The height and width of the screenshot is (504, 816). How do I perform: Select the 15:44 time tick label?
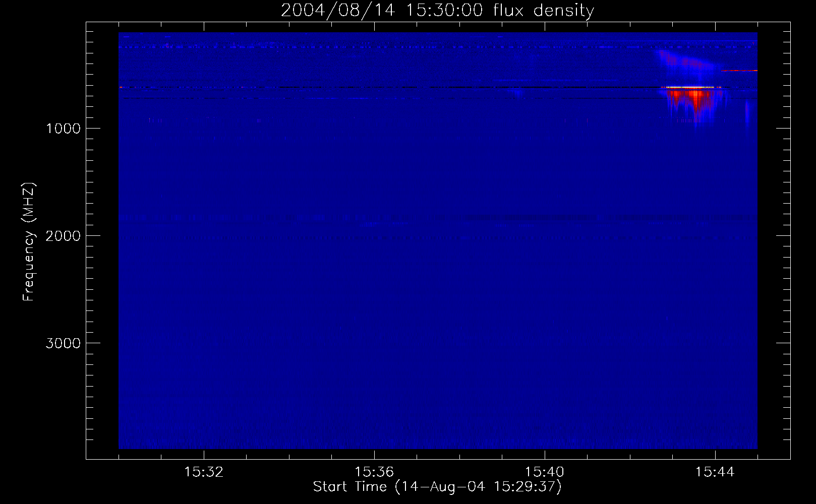click(715, 472)
